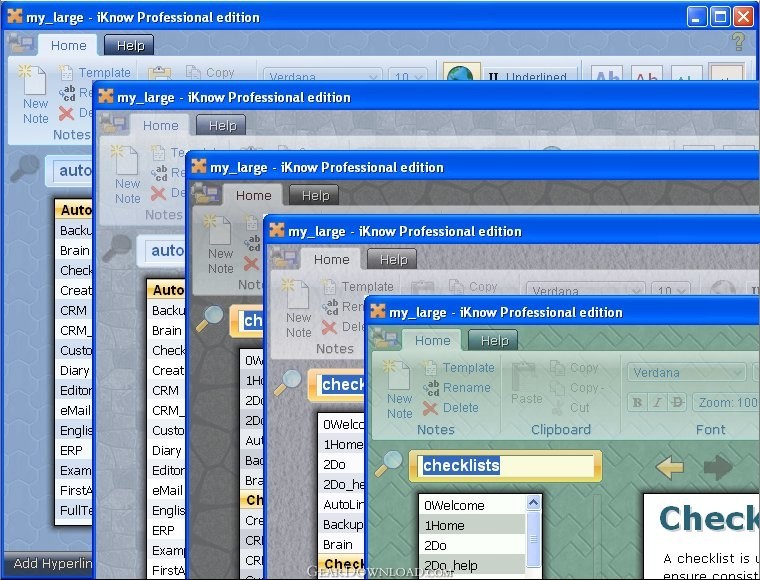Select the Home tab in the back blue window
Image resolution: width=760 pixels, height=580 pixels.
(x=68, y=46)
